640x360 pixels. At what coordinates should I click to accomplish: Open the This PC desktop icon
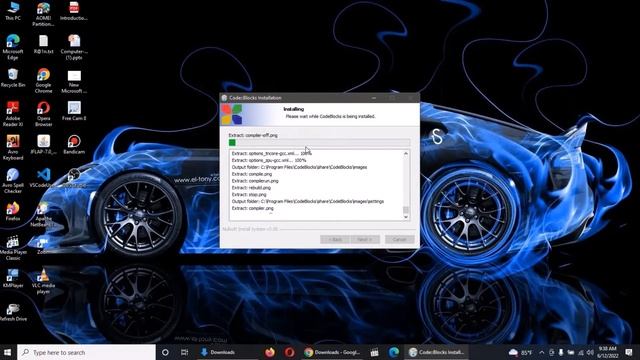(13, 11)
